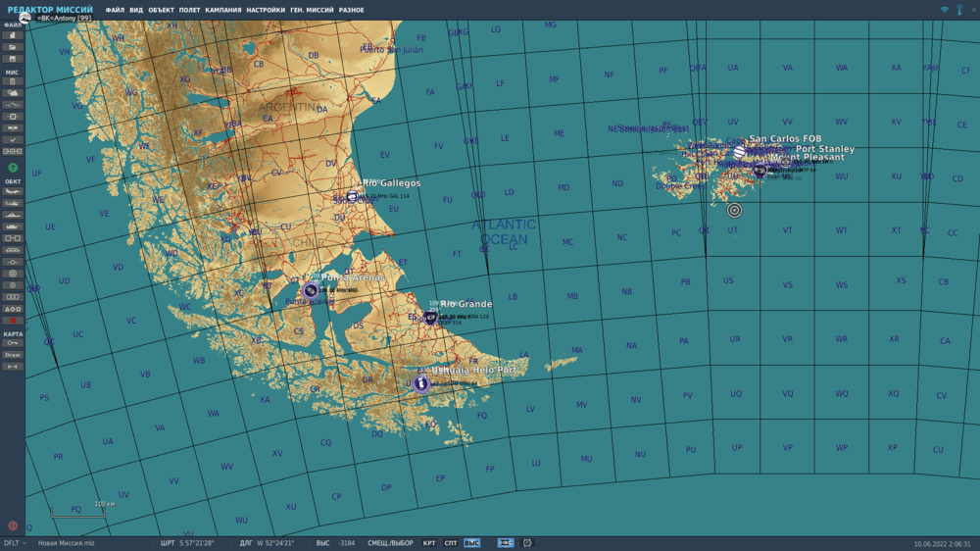
Task: Toggle the СПТ satellite map mode
Action: tap(451, 543)
